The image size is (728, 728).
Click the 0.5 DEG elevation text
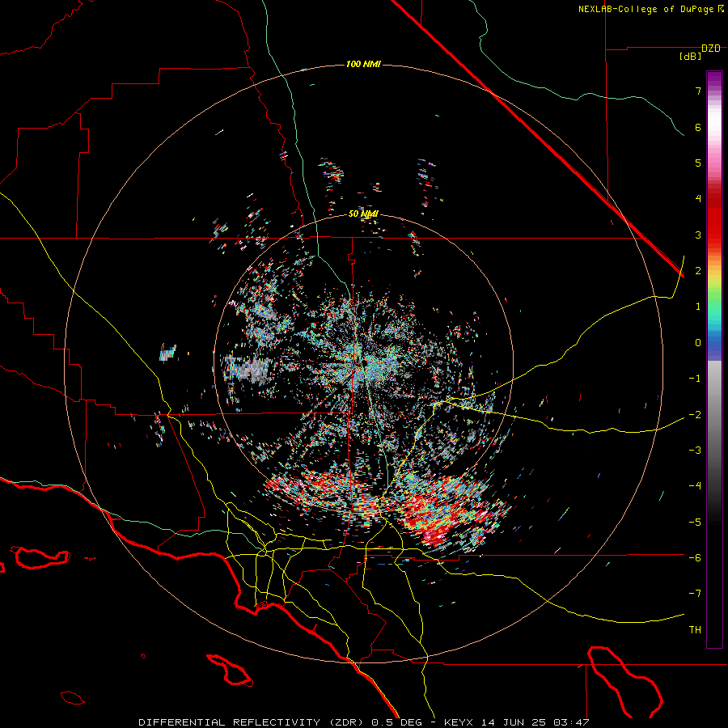[396, 722]
